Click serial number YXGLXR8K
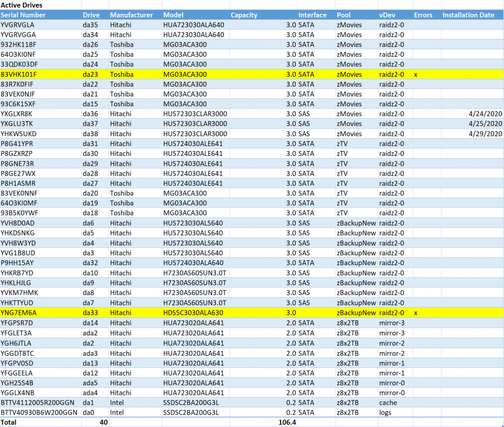The image size is (504, 427). pos(16,114)
